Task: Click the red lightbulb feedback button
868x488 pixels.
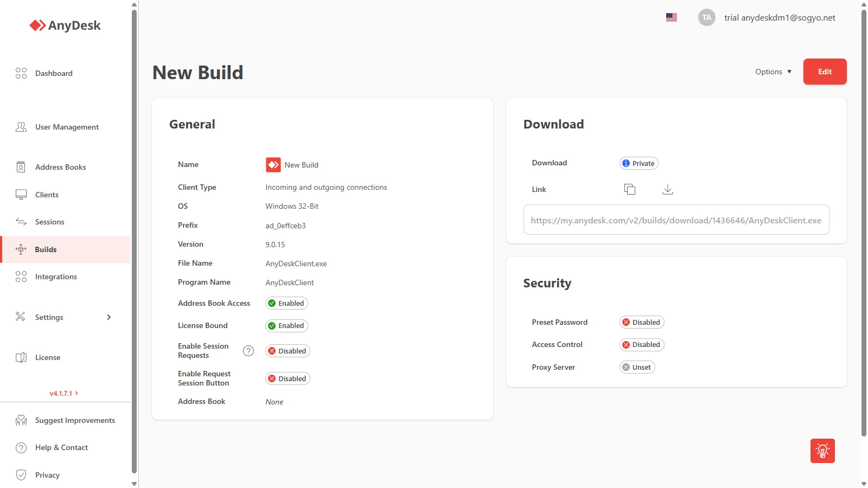Action: [822, 451]
